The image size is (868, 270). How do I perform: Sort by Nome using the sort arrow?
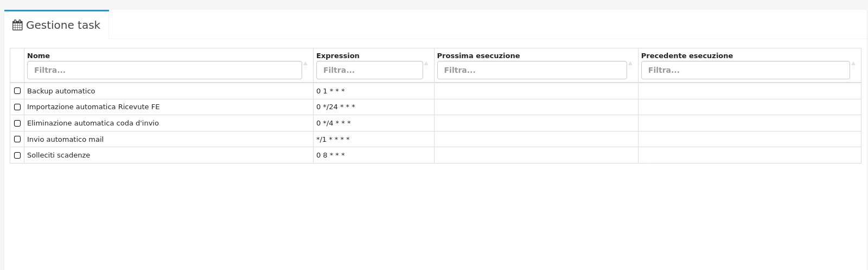point(305,64)
